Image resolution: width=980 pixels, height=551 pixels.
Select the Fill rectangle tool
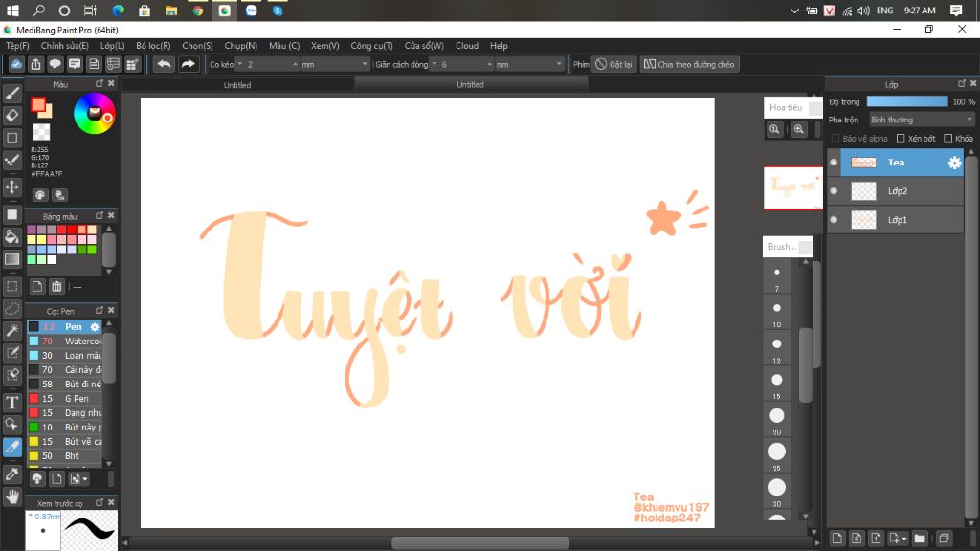pyautogui.click(x=11, y=214)
